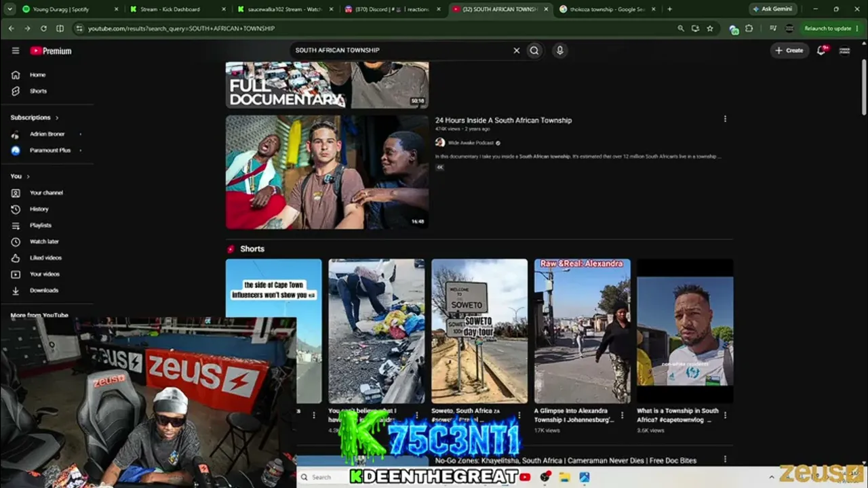
Task: Open '24 Hours Inside A South African Township' title
Action: coord(503,120)
